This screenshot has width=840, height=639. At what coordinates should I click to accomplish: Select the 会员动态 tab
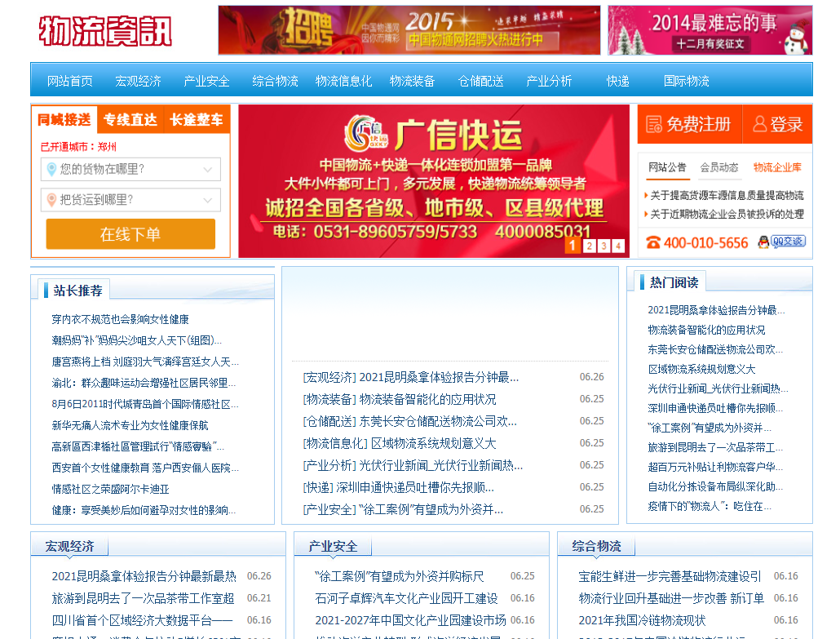(719, 167)
